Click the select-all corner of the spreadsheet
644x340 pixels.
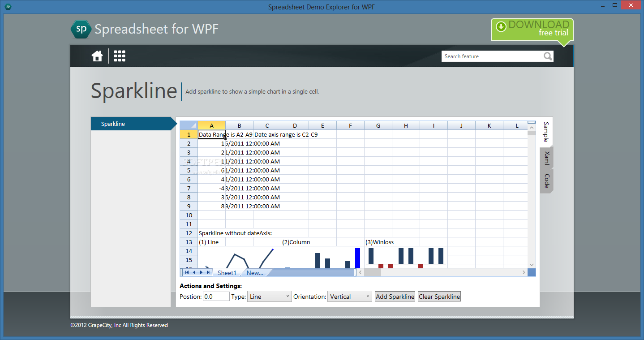[x=189, y=125]
